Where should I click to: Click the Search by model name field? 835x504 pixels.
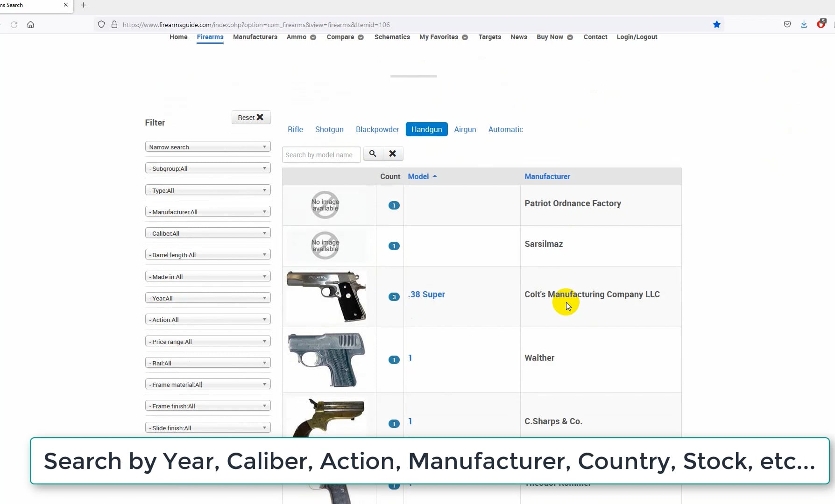tap(321, 155)
